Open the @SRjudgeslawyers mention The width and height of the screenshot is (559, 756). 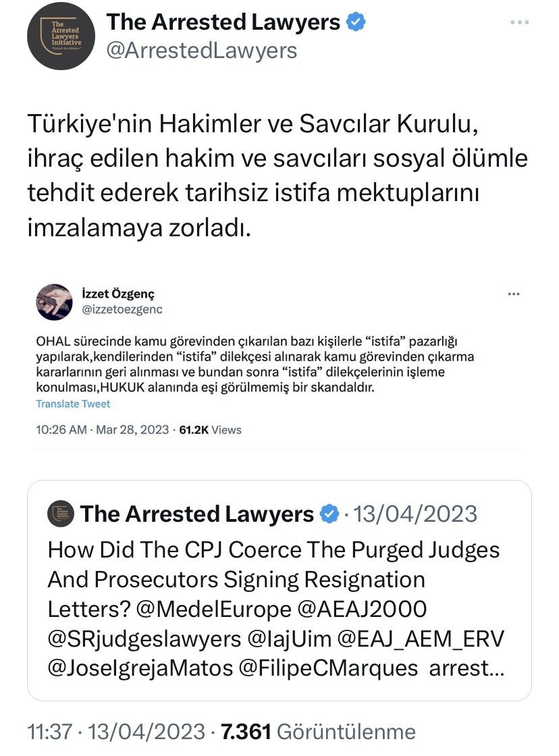coord(144,639)
